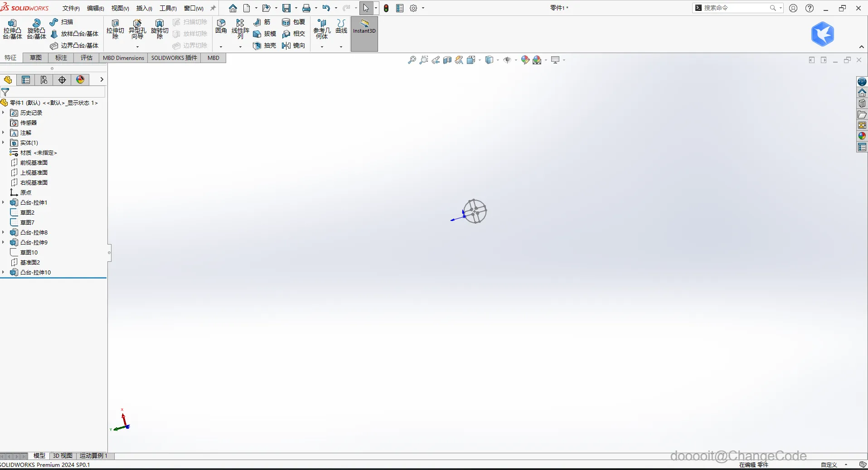Click the Rebuild traffic light icon

(386, 8)
